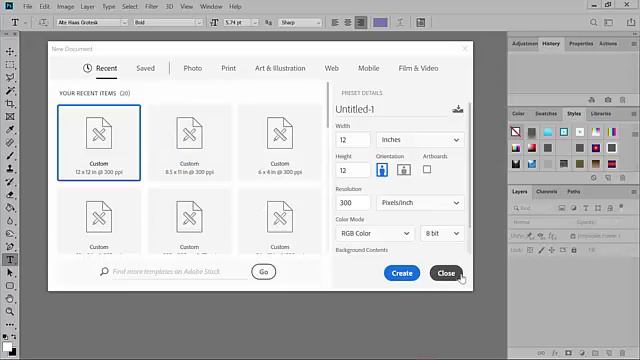The width and height of the screenshot is (640, 360).
Task: Open the 8 bit depth dropdown
Action: click(442, 233)
